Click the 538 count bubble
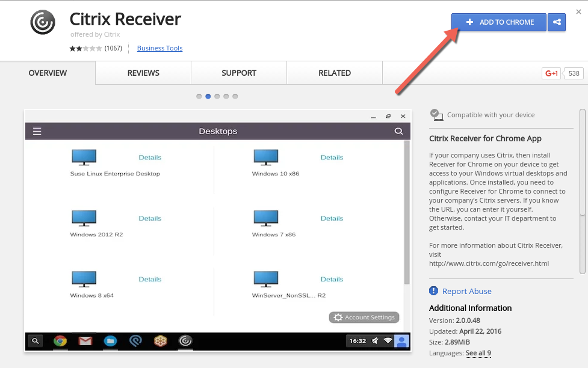Image resolution: width=588 pixels, height=368 pixels. click(x=574, y=73)
